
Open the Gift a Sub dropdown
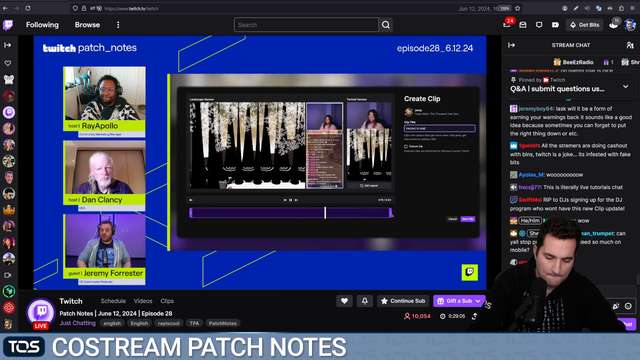pos(459,301)
